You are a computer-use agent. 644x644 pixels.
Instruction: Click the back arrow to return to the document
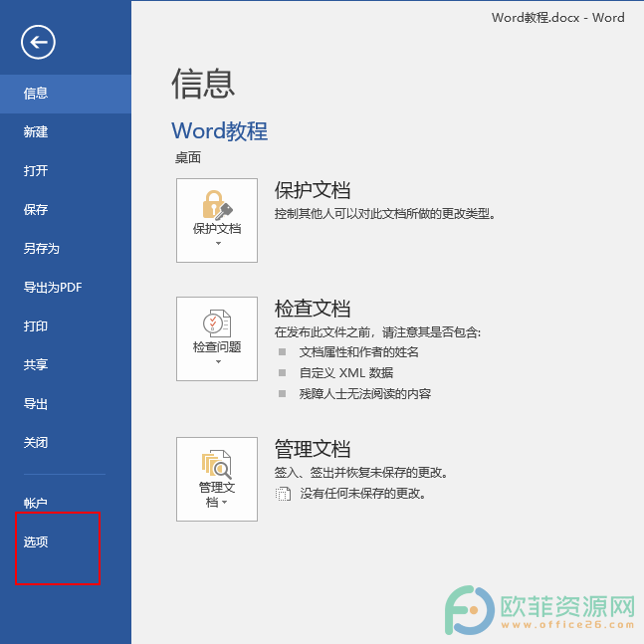(x=38, y=42)
